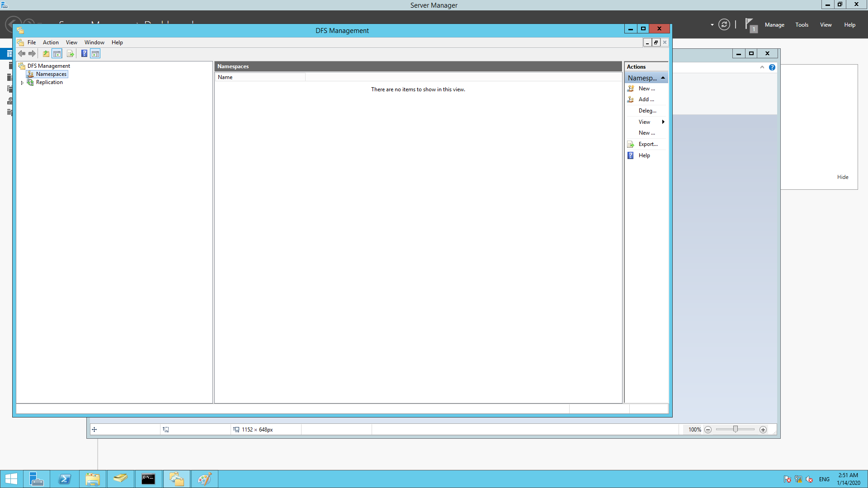Click the Refresh icon in Server Manager
The width and height of the screenshot is (868, 488).
coord(724,24)
